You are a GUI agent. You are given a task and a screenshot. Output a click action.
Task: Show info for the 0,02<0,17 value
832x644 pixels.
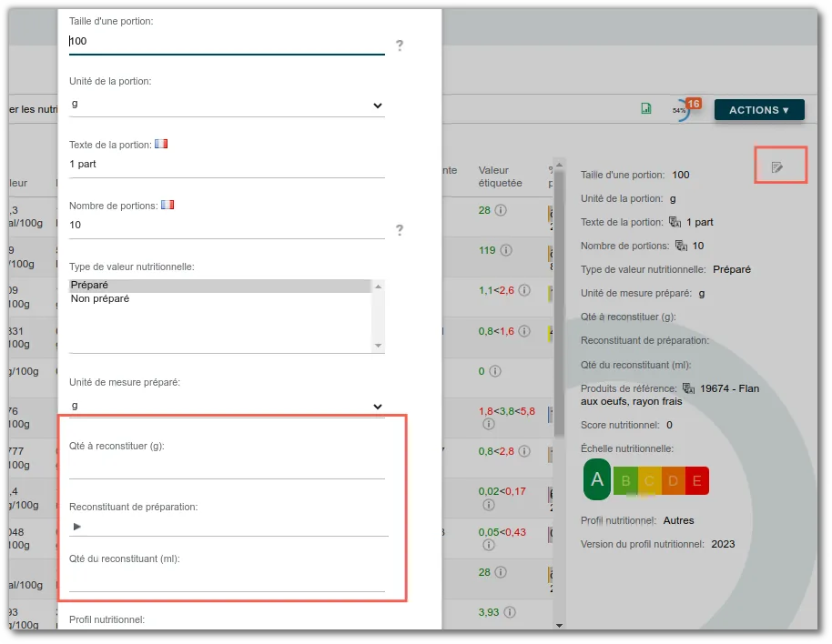489,505
